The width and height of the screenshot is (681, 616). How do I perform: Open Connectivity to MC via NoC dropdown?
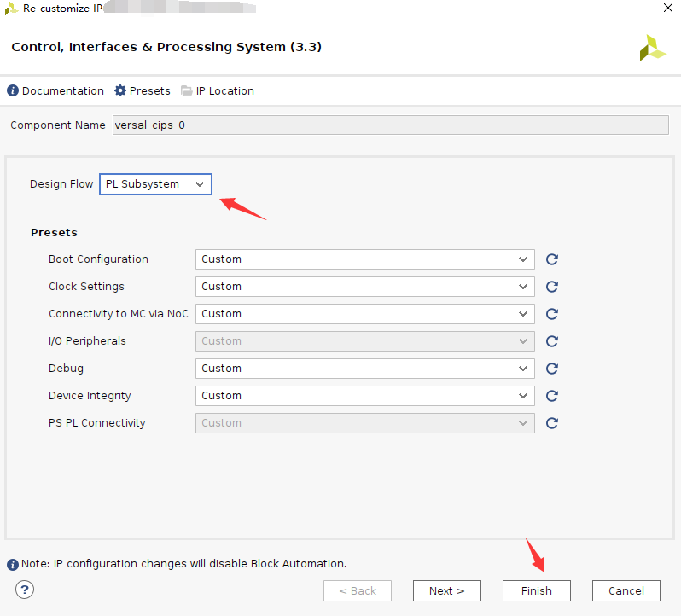tap(365, 314)
